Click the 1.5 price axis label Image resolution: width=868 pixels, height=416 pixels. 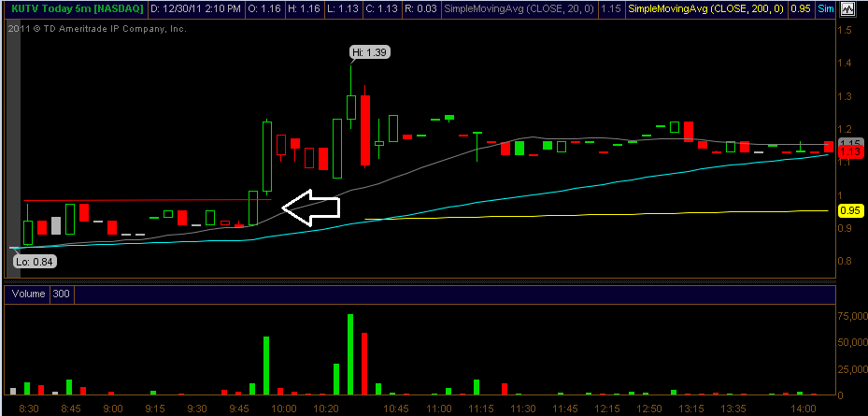click(x=845, y=31)
